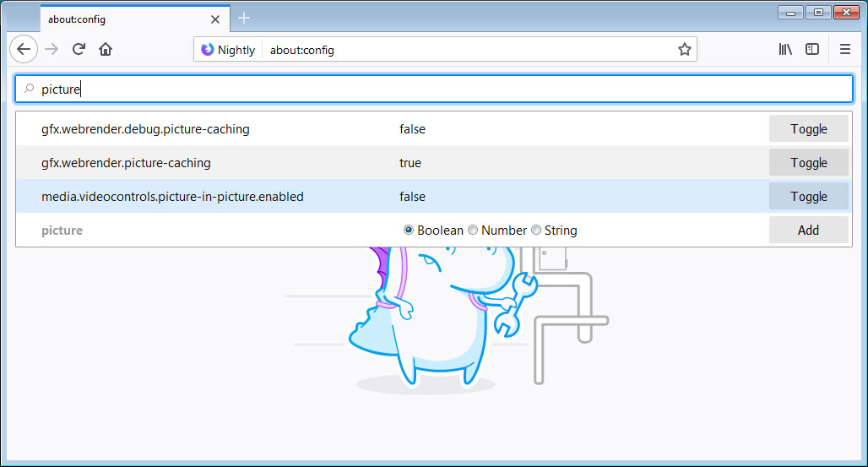868x467 pixels.
Task: Open a new tab with plus icon
Action: (x=244, y=18)
